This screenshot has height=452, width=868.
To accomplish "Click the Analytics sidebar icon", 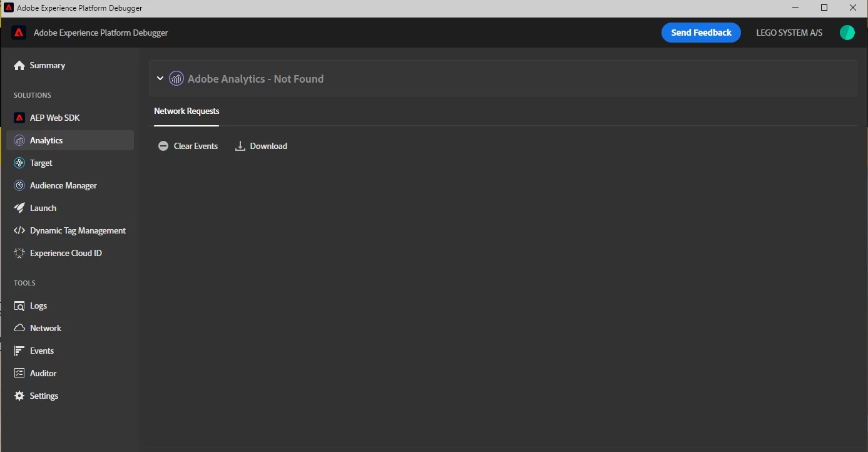I will pyautogui.click(x=19, y=140).
